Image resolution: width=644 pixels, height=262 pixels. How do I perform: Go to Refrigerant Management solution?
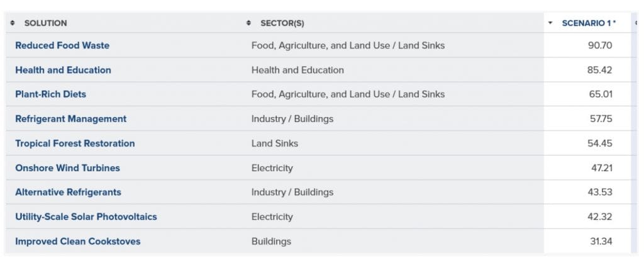pos(70,119)
